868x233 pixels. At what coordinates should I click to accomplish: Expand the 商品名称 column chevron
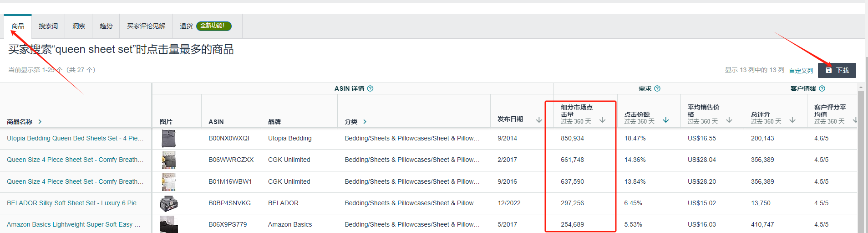(x=40, y=122)
